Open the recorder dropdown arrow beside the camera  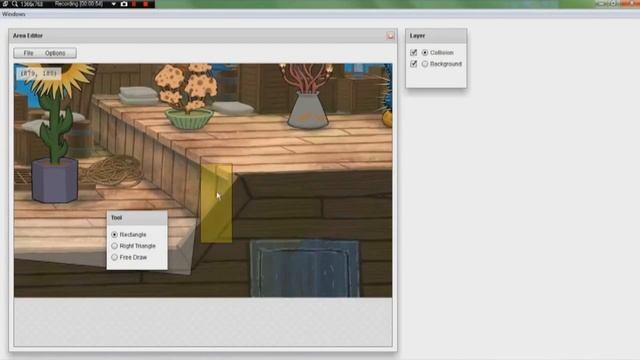coord(113,4)
